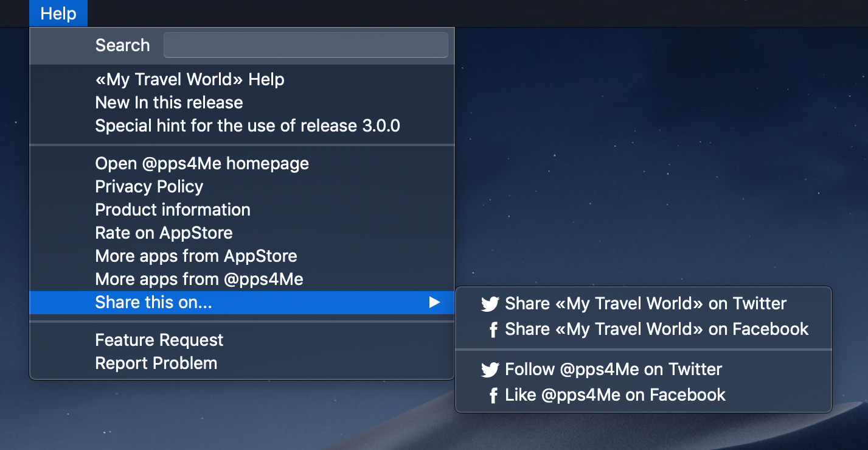Select New In this release

point(242,103)
